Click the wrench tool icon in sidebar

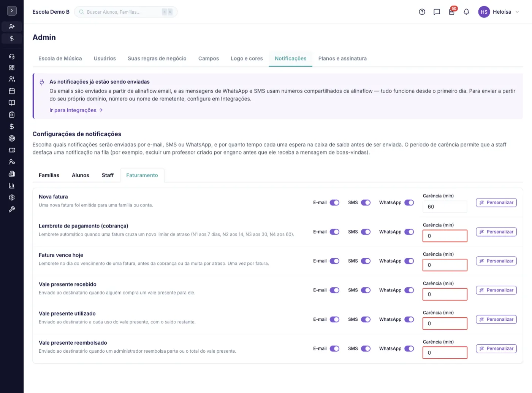(12, 209)
